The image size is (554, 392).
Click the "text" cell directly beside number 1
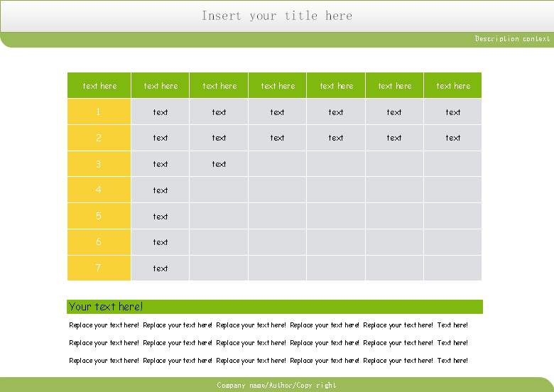pos(160,111)
